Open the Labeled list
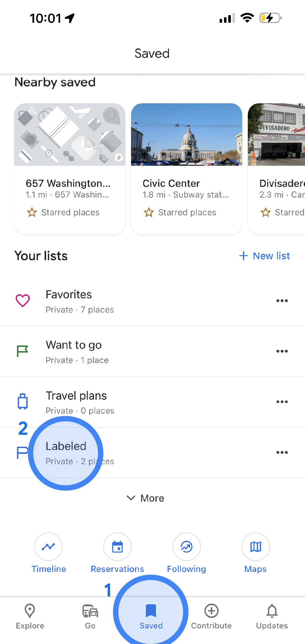This screenshot has height=644, width=305. (152, 453)
